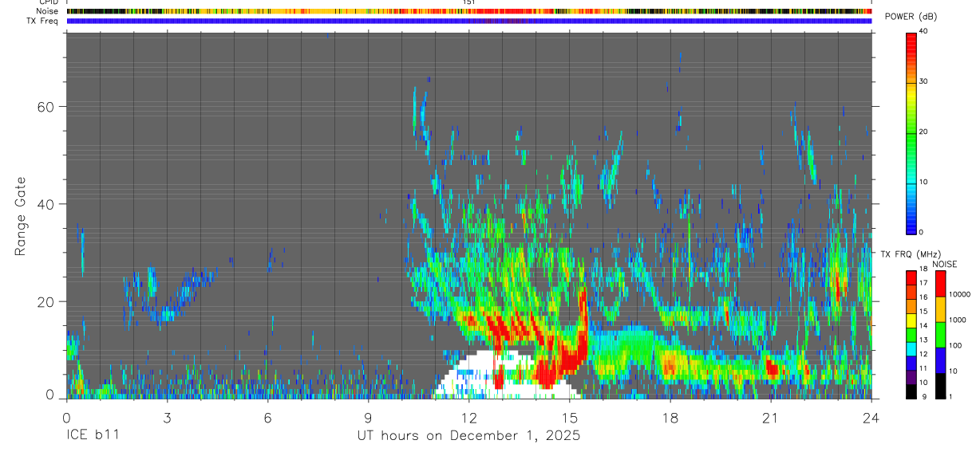Click the 15 hour tick on UT axis
Screen dimensions: 980x452
569,417
